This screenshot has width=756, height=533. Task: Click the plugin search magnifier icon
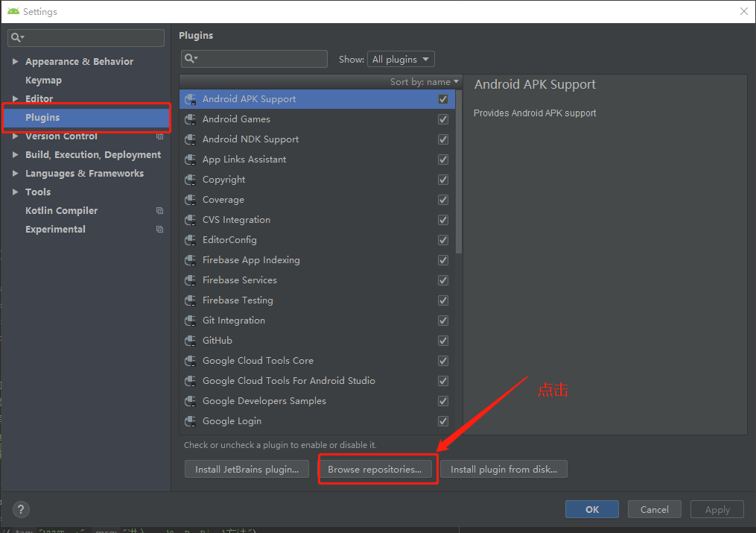click(x=191, y=59)
